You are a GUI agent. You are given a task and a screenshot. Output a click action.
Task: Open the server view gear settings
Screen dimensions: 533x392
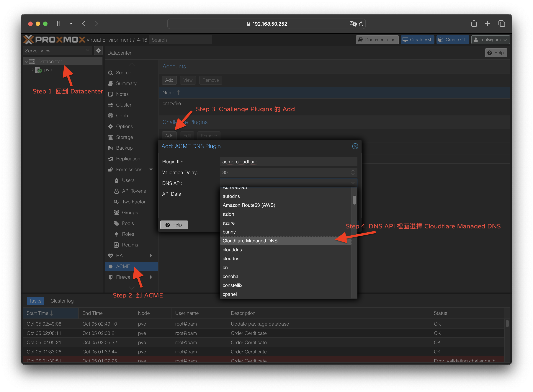(98, 50)
